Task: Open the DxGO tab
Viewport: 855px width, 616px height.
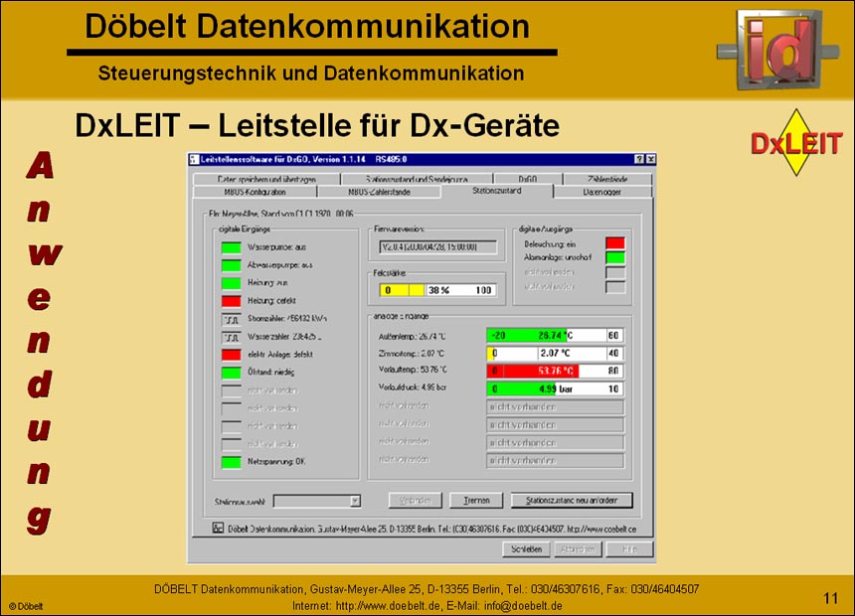Action: coord(527,179)
